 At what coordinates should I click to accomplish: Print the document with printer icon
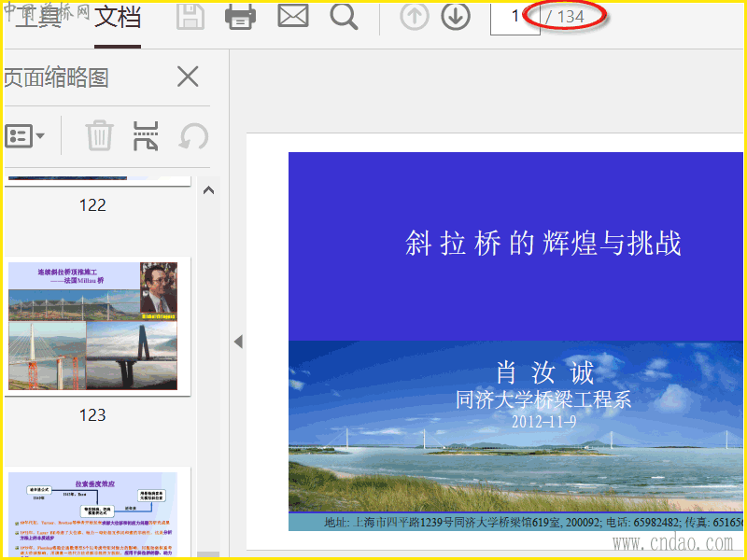[241, 17]
